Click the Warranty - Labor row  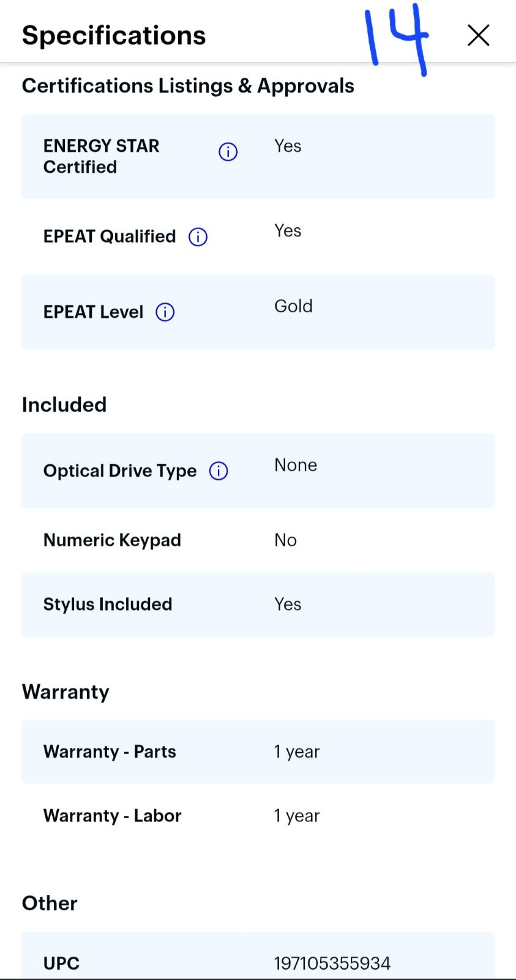click(258, 816)
